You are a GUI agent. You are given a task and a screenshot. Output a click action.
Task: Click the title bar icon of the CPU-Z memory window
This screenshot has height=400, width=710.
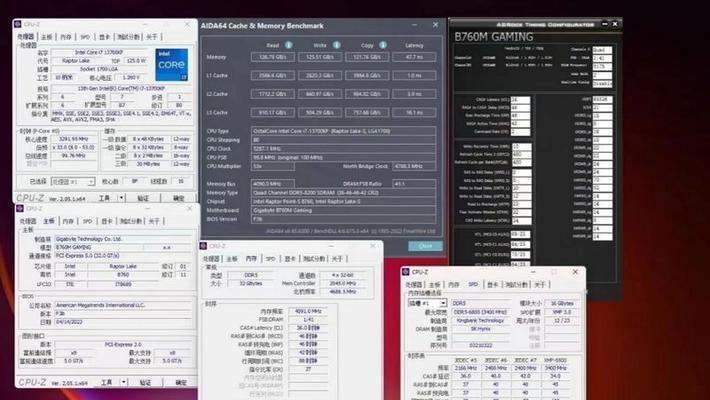pyautogui.click(x=203, y=246)
